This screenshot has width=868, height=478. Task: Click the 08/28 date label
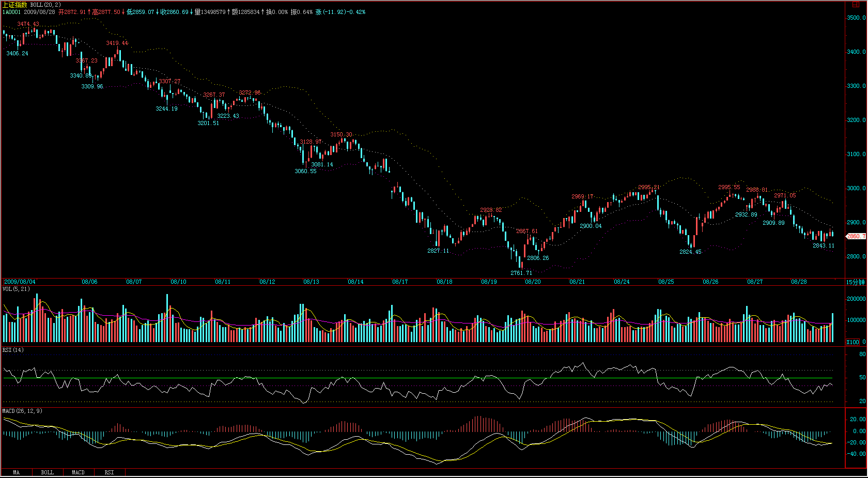pyautogui.click(x=799, y=282)
